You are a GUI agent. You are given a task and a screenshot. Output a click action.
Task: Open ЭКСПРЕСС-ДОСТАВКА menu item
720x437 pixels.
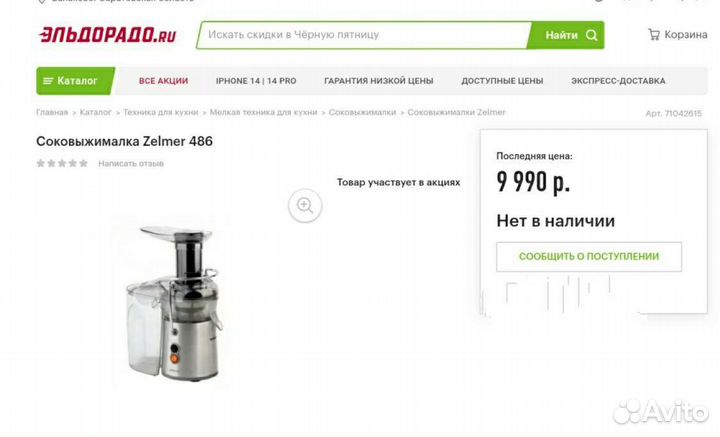(618, 81)
